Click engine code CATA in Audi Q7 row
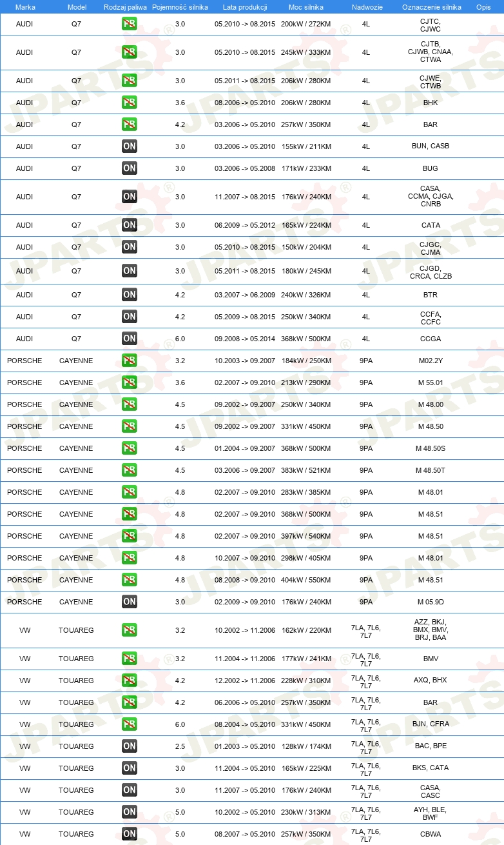This screenshot has height=845, width=504. click(x=431, y=225)
